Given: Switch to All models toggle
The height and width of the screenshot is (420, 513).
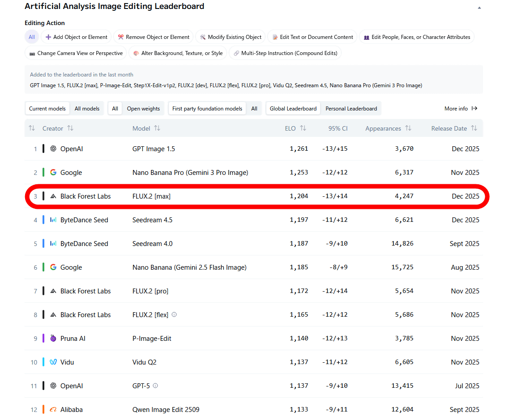Looking at the screenshot, I should [87, 108].
